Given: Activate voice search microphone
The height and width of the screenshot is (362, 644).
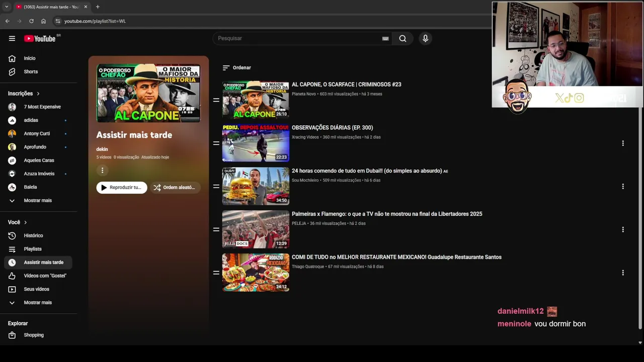Looking at the screenshot, I should [425, 38].
